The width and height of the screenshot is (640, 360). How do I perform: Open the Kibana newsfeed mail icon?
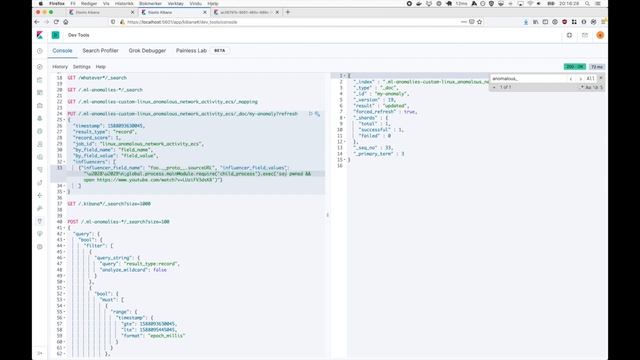pos(585,35)
